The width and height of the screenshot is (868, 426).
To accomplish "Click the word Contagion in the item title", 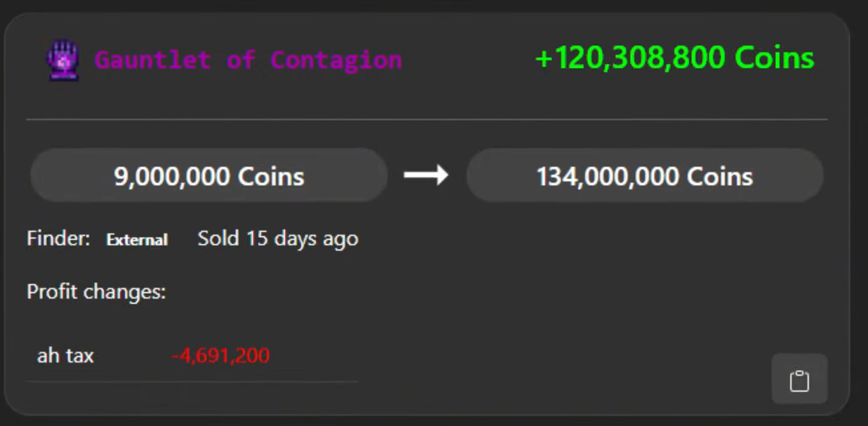I will 336,60.
